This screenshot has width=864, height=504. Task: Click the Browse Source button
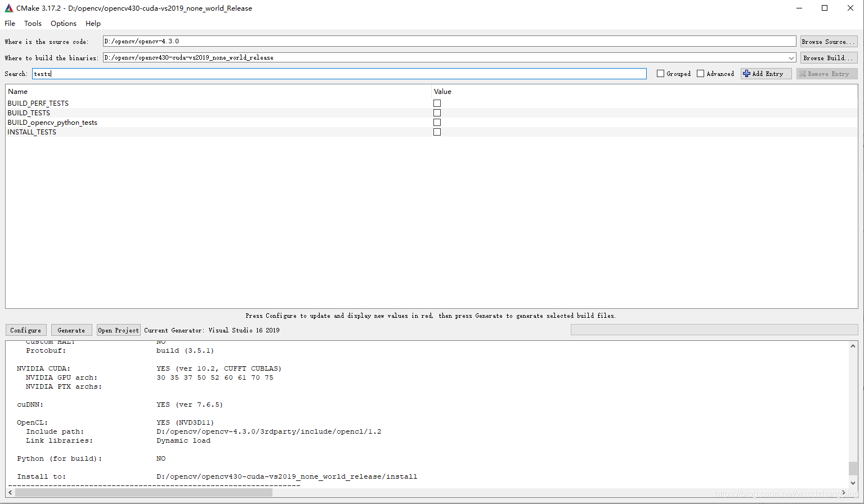click(x=829, y=42)
